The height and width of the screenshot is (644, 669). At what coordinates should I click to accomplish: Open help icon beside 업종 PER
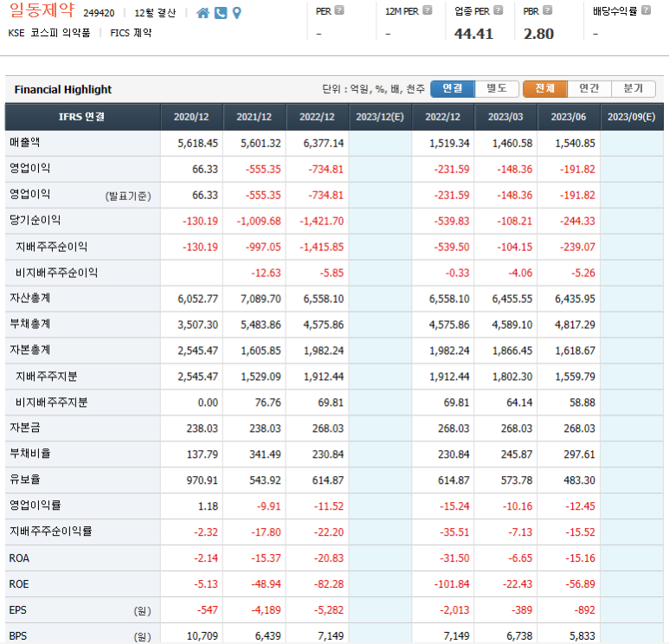tap(498, 10)
